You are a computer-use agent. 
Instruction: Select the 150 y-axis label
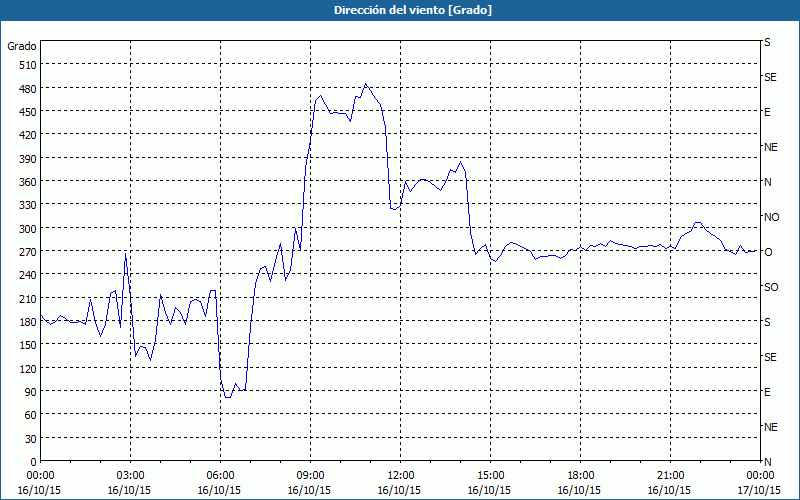coord(28,345)
